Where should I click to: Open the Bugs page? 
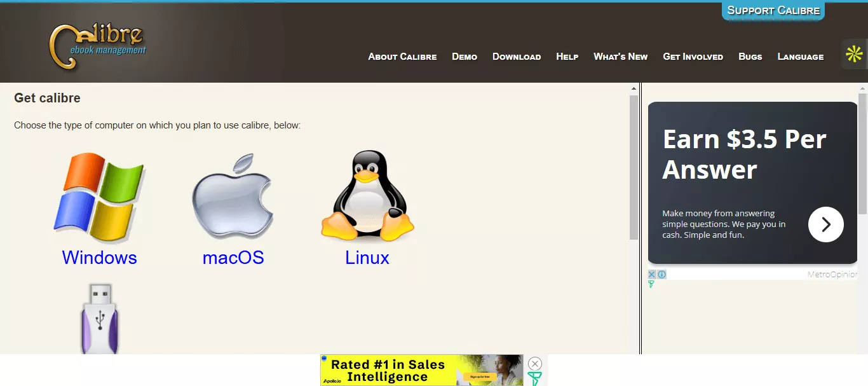(750, 57)
